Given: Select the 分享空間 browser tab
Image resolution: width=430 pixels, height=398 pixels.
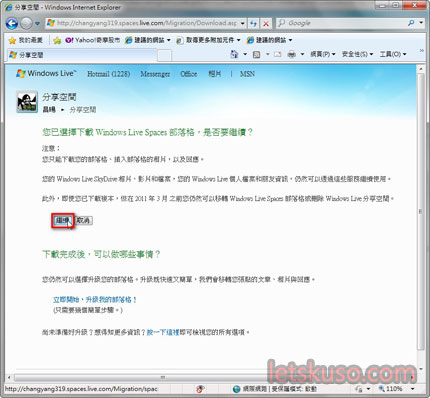Looking at the screenshot, I should tap(82, 55).
